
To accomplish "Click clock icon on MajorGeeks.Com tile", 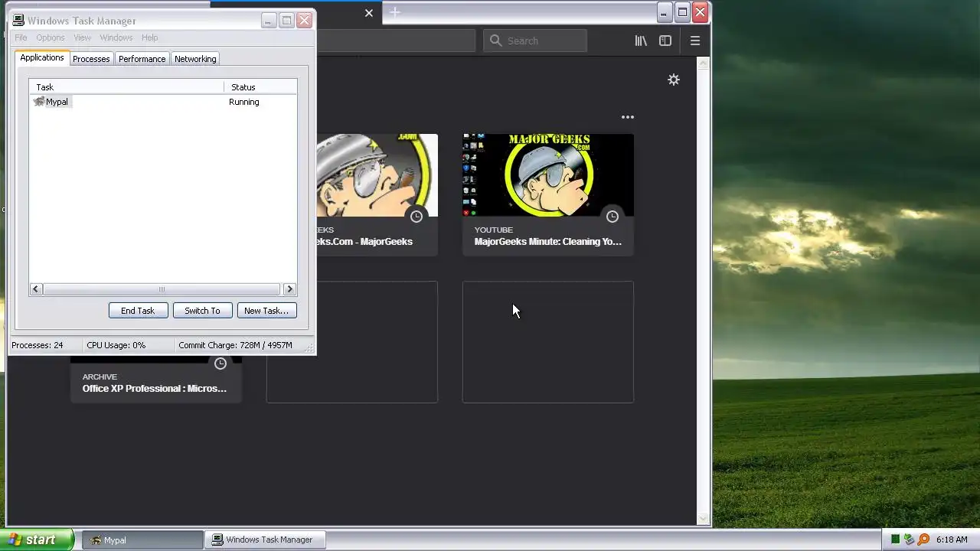I will (x=416, y=217).
